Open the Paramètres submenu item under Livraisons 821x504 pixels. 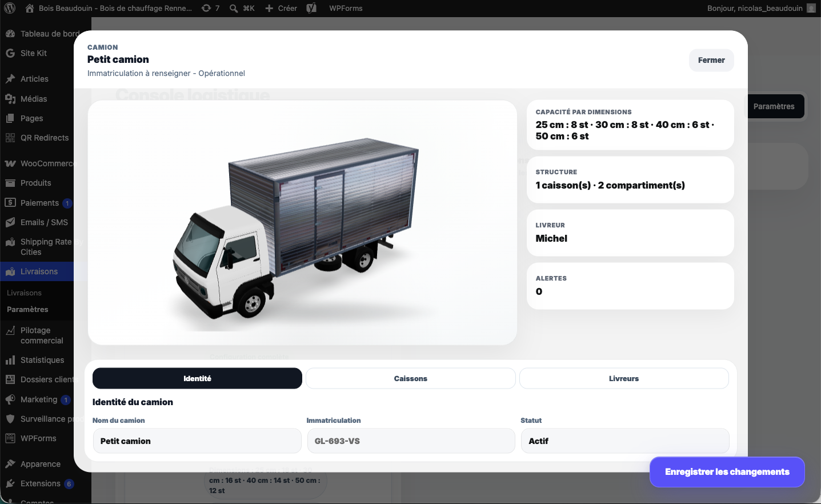27,309
